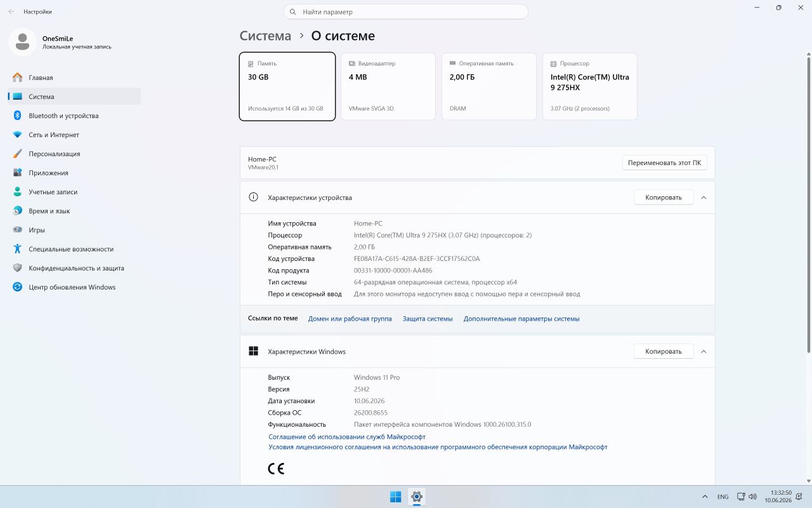Click the back arrow in Settings header
This screenshot has width=812, height=508.
(11, 11)
